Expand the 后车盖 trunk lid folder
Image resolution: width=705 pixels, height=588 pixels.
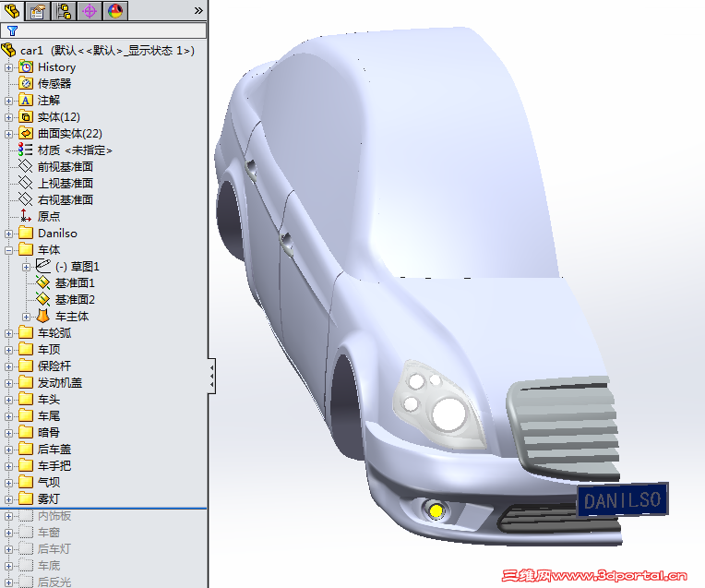[x=8, y=450]
